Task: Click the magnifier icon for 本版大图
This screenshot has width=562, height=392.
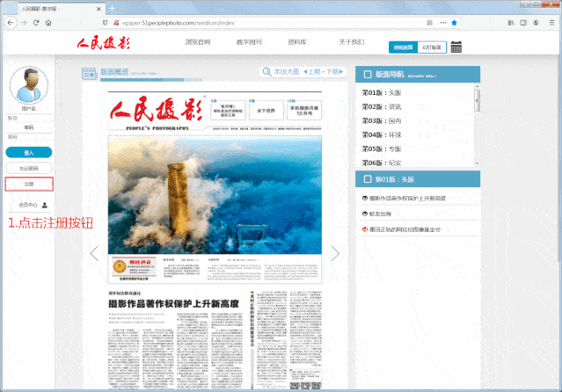Action: click(266, 72)
